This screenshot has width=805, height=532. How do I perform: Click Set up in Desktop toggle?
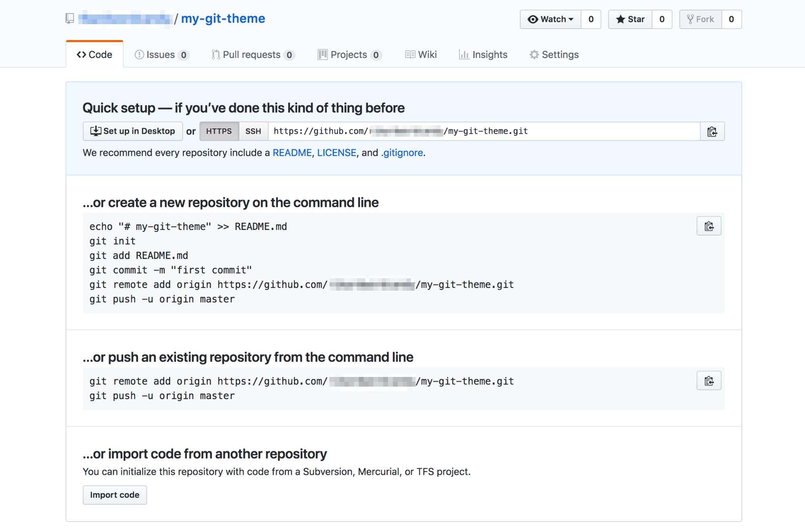coord(132,130)
